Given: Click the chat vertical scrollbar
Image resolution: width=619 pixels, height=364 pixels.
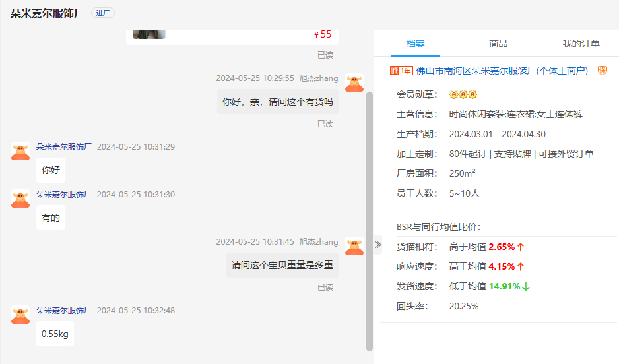Looking at the screenshot, I should click(370, 222).
